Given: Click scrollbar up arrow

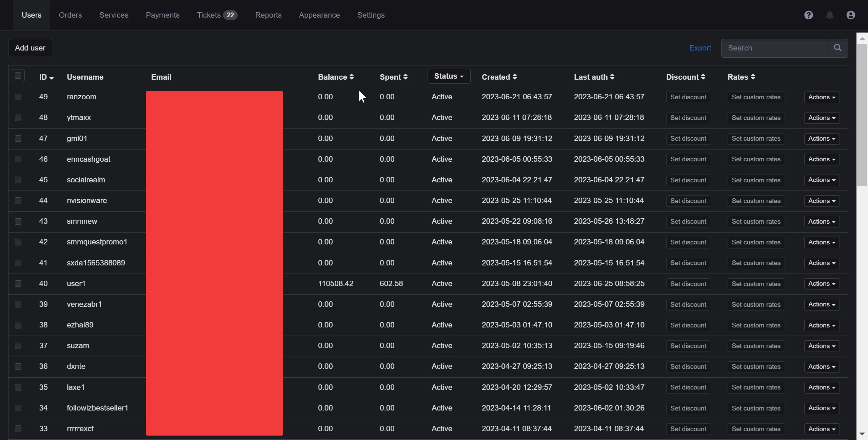Looking at the screenshot, I should (862, 39).
